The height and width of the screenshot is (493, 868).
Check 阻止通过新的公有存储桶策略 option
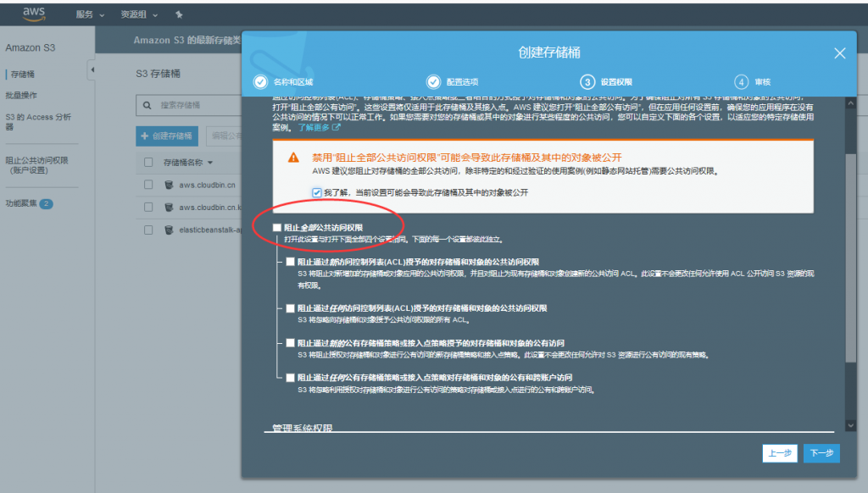tap(290, 343)
